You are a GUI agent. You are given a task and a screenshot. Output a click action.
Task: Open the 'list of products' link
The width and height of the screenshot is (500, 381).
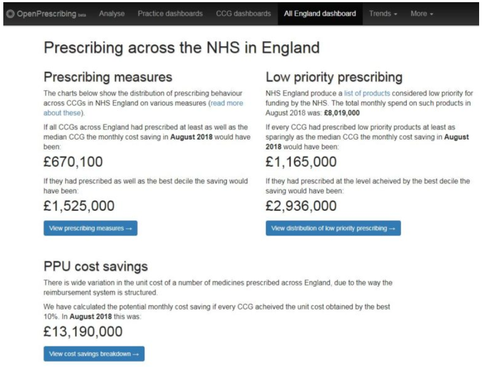point(367,93)
